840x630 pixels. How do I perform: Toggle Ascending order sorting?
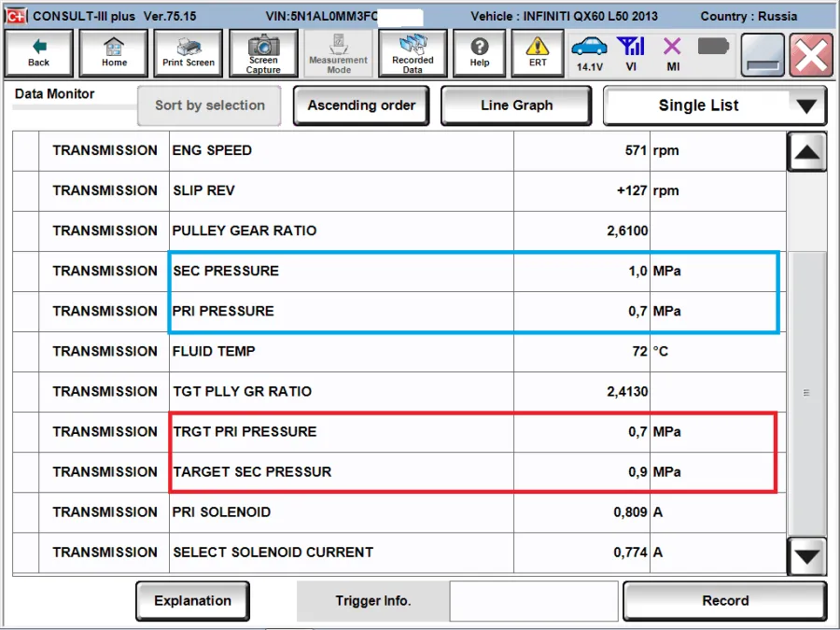pyautogui.click(x=361, y=105)
